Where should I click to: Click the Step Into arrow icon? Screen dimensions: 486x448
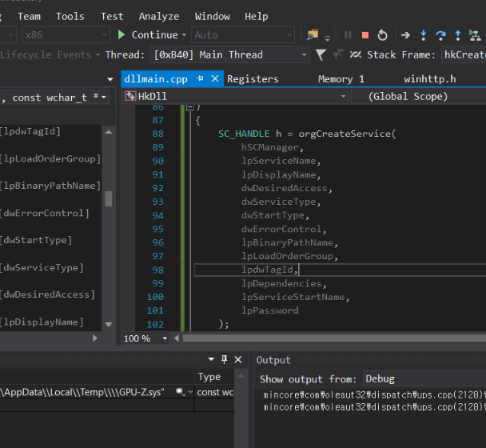(423, 35)
